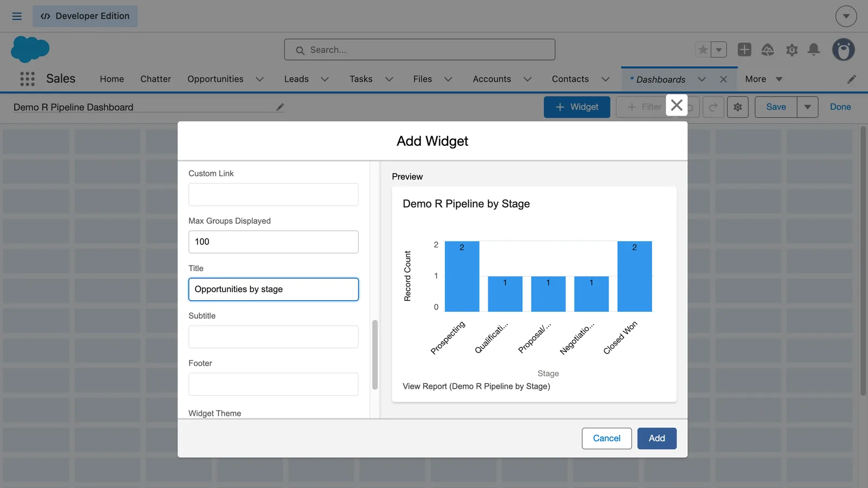The width and height of the screenshot is (868, 488).
Task: Click Done to exit editing
Action: [x=840, y=107]
